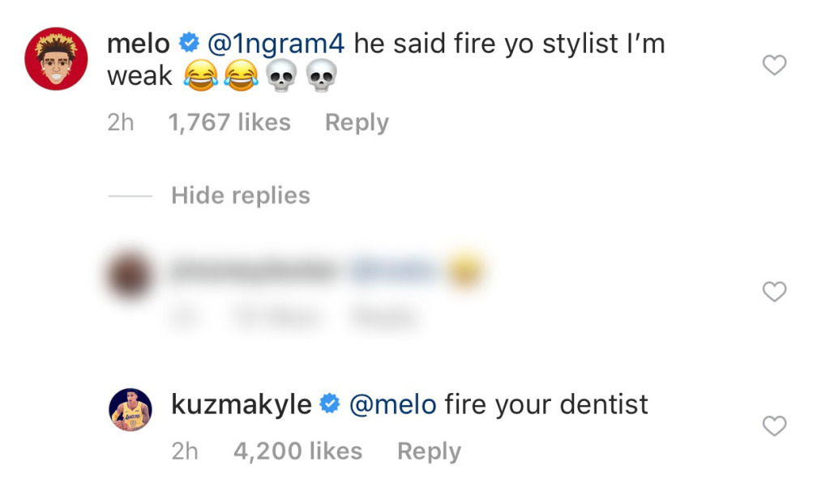View the 4,200 likes on kuzmakyle's comment
This screenshot has width=830, height=504.
click(297, 451)
